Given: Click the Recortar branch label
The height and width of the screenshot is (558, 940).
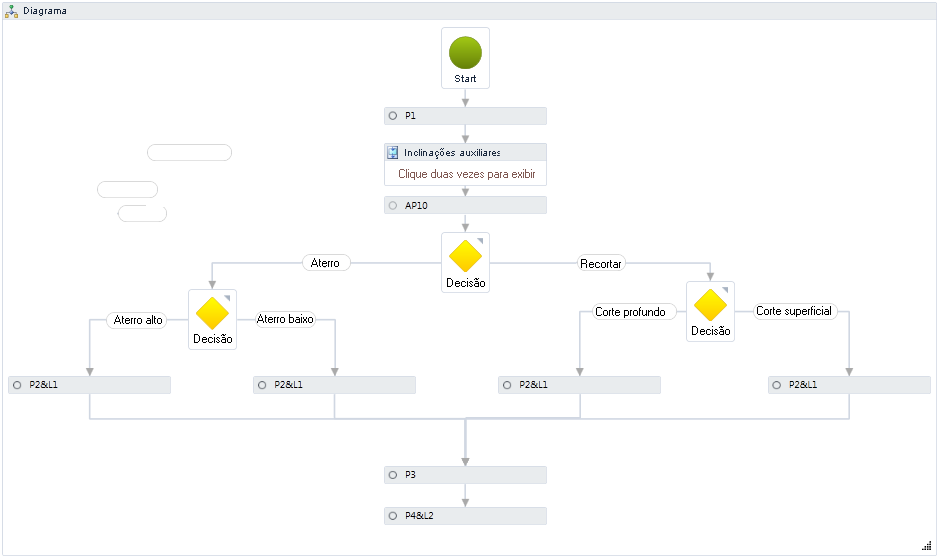Looking at the screenshot, I should click(x=601, y=264).
